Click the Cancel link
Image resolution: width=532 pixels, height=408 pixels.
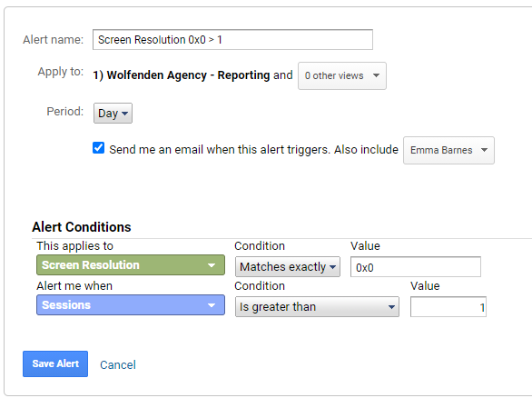[118, 365]
